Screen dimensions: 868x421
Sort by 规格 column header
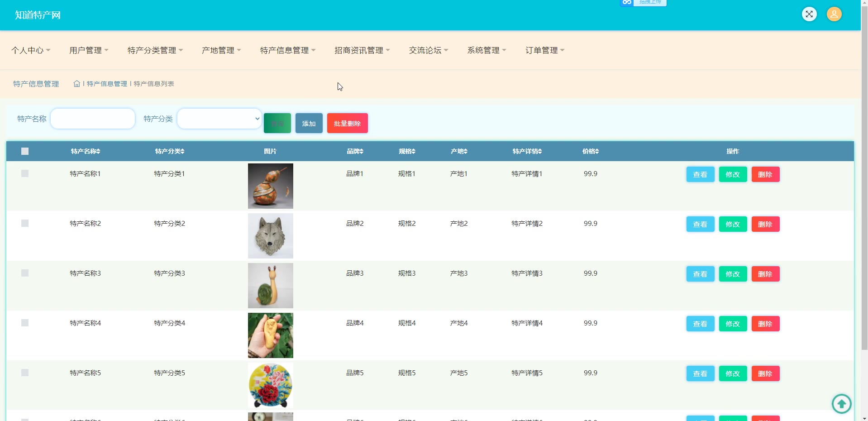coord(407,151)
